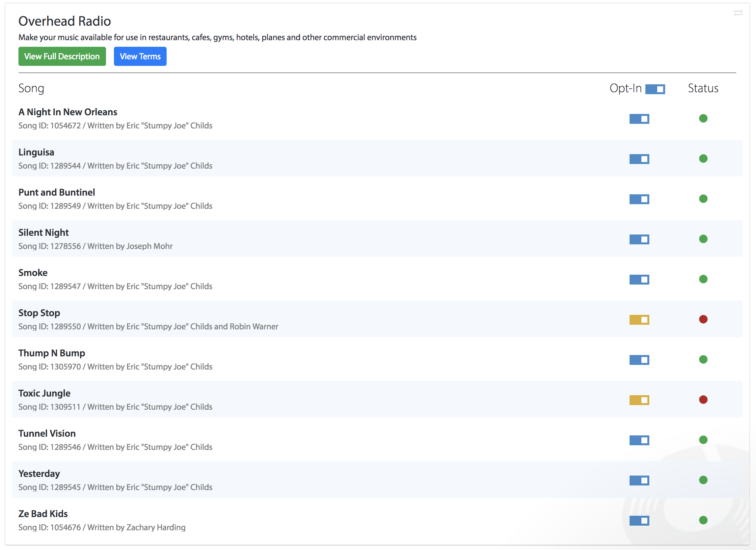The image size is (756, 550).
Task: Click the View Terms button
Action: (140, 56)
